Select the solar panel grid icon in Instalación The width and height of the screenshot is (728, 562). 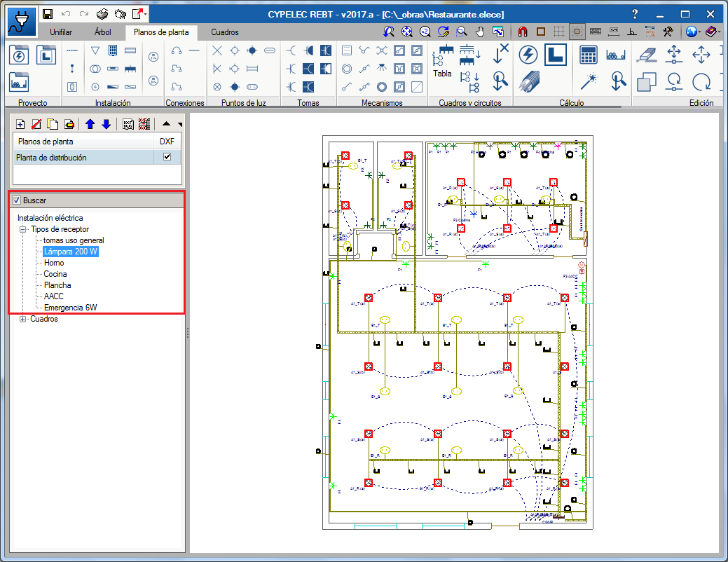pyautogui.click(x=113, y=50)
